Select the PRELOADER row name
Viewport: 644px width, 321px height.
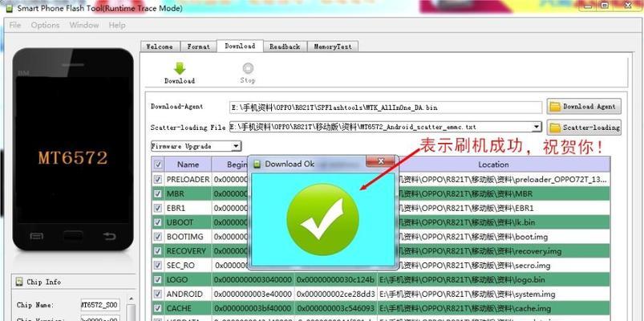[188, 180]
